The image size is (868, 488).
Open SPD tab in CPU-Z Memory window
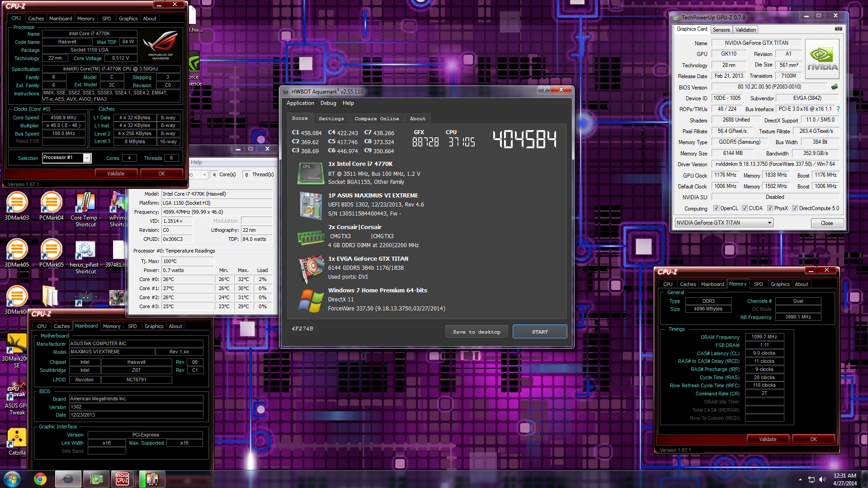point(758,284)
